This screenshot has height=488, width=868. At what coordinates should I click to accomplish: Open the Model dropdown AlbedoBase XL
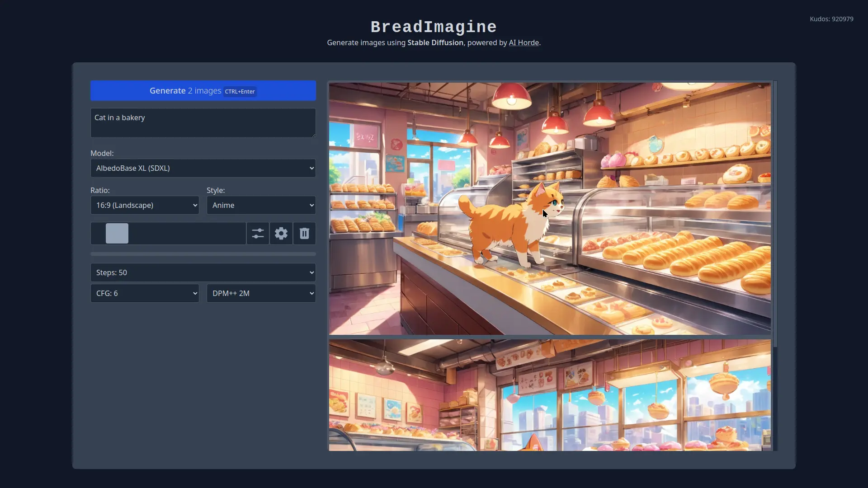(x=203, y=168)
